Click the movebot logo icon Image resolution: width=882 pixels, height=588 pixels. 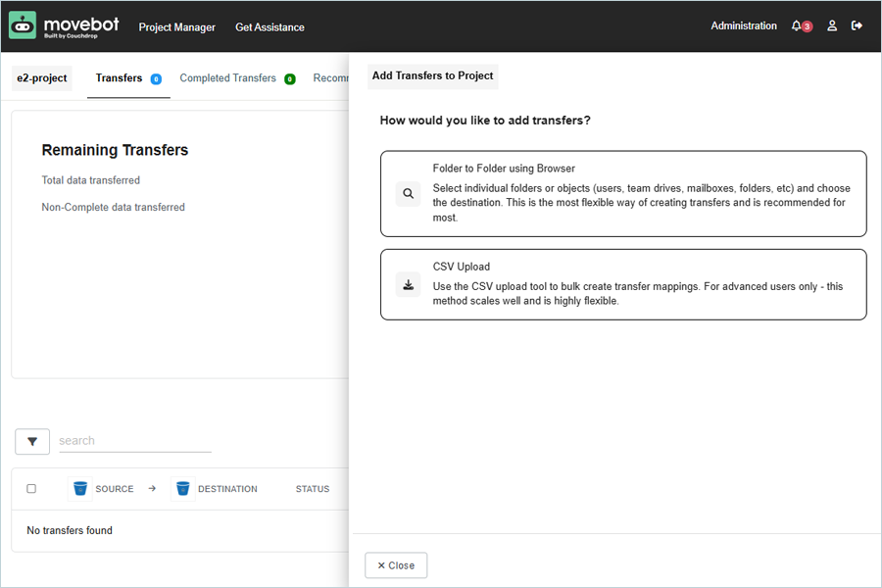(x=23, y=26)
